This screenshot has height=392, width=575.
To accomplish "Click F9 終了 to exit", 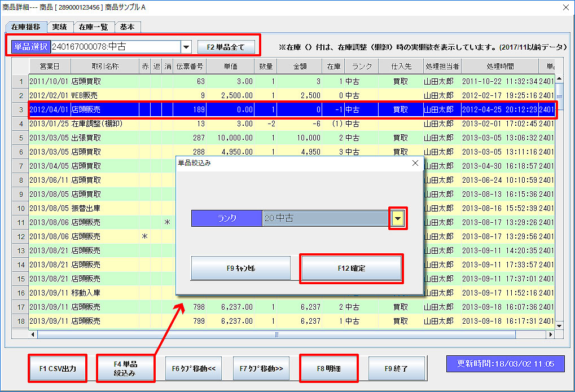I will pos(396,369).
